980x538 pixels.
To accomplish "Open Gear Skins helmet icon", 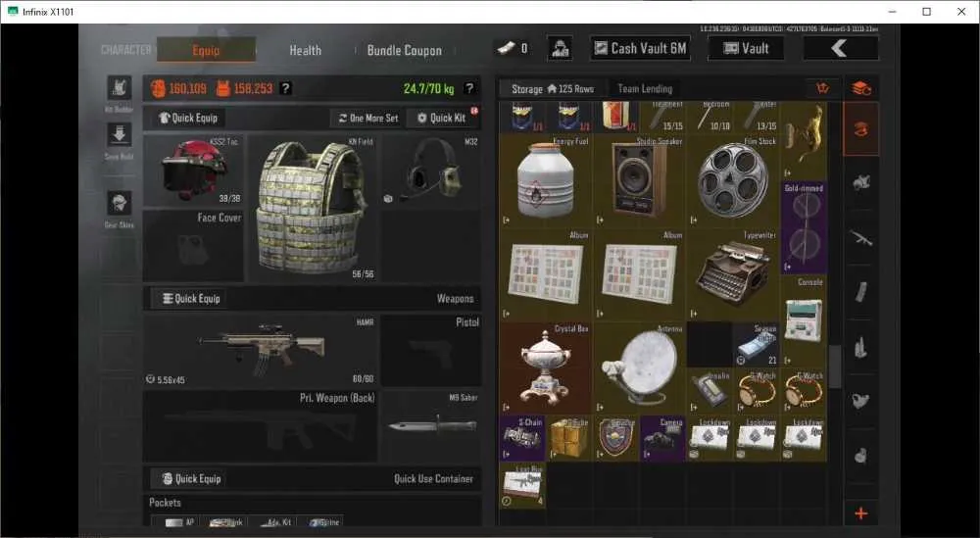I will click(x=119, y=203).
